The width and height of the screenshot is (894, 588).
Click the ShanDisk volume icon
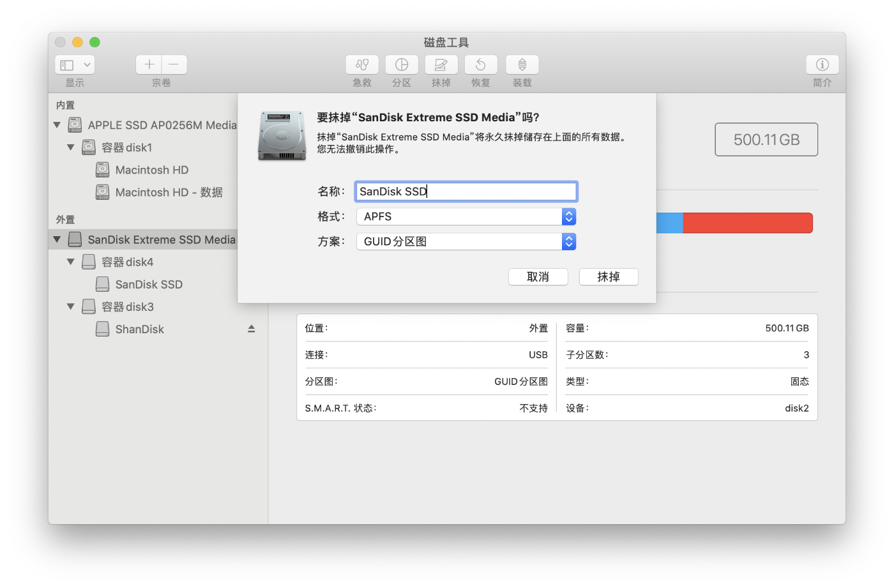click(102, 329)
